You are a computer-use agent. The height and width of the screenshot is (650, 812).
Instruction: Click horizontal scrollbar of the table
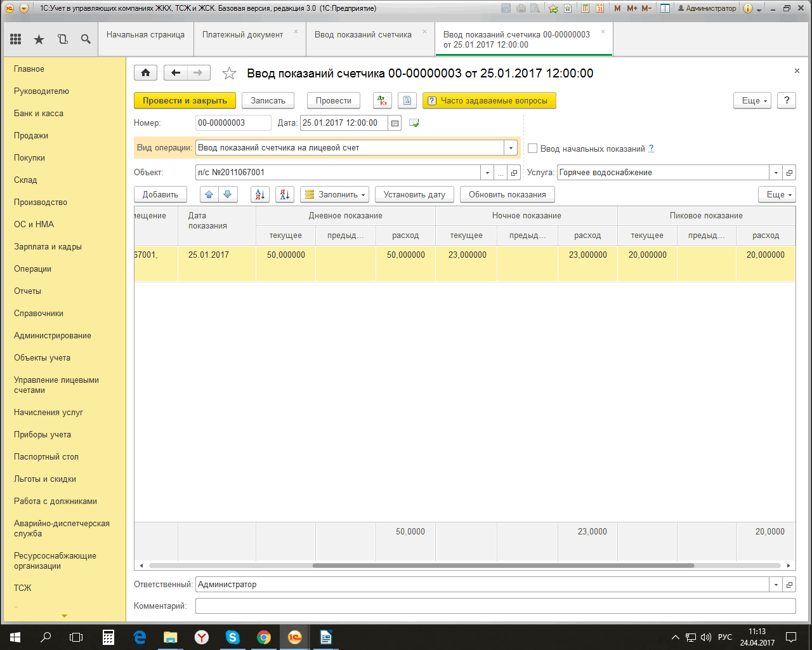503,566
